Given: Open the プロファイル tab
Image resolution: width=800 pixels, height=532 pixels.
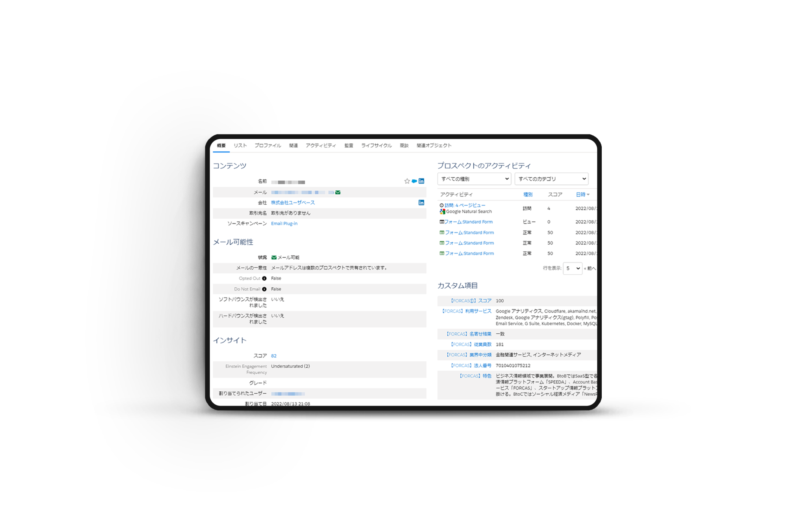Looking at the screenshot, I should pos(268,146).
